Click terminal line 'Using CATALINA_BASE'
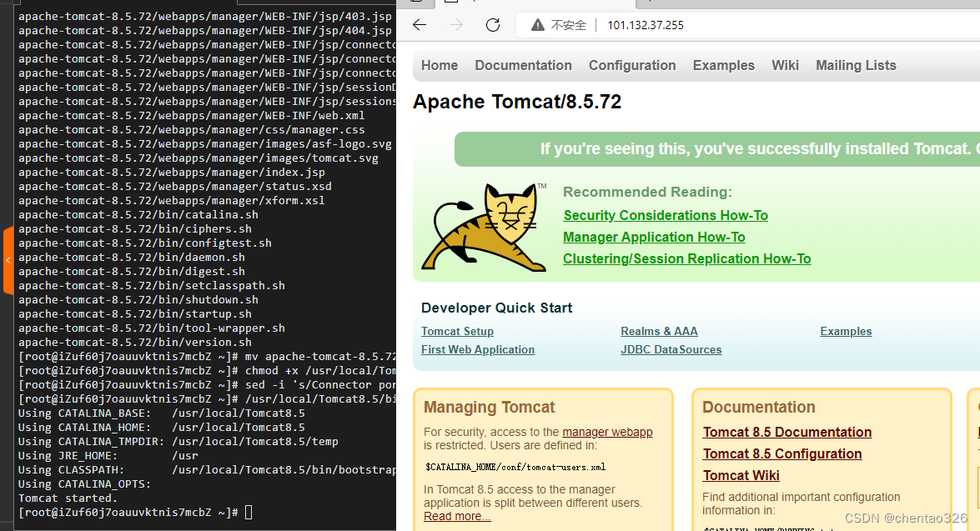This screenshot has height=531, width=980. point(161,413)
